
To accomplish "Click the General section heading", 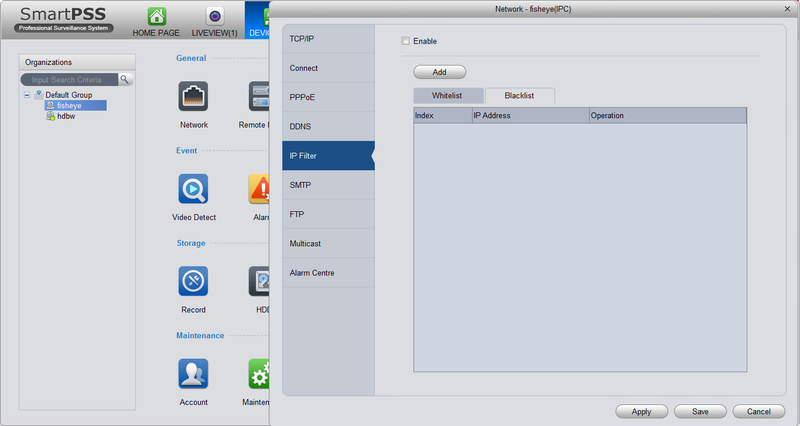I will pos(191,58).
